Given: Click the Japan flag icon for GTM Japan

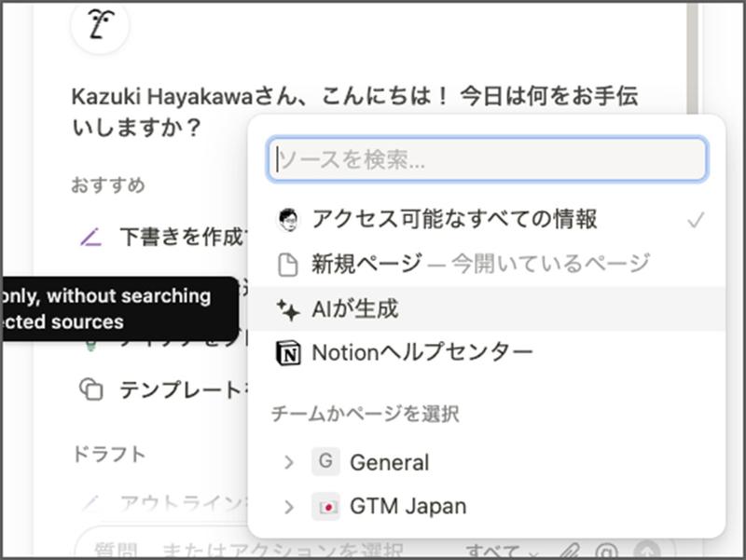Looking at the screenshot, I should click(x=325, y=507).
